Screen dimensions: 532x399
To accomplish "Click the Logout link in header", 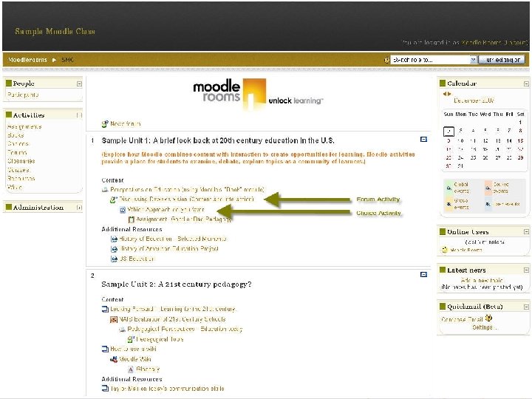I will click(x=515, y=43).
